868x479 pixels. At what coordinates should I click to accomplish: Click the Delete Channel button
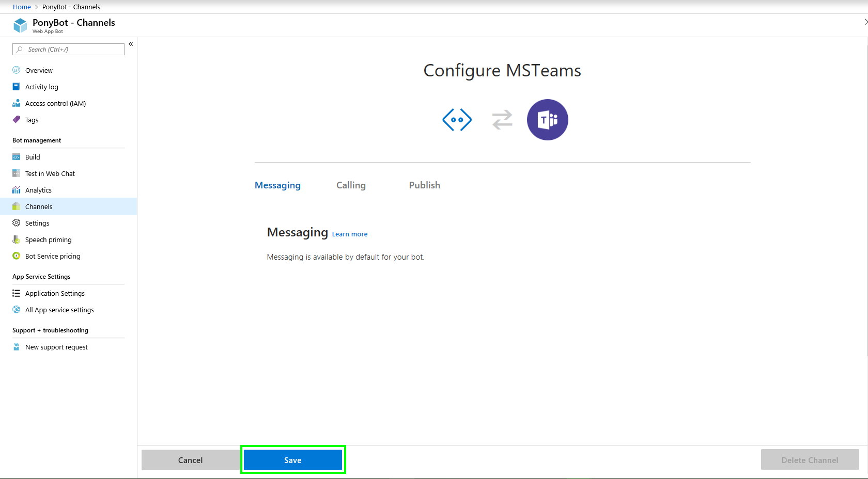tap(810, 460)
